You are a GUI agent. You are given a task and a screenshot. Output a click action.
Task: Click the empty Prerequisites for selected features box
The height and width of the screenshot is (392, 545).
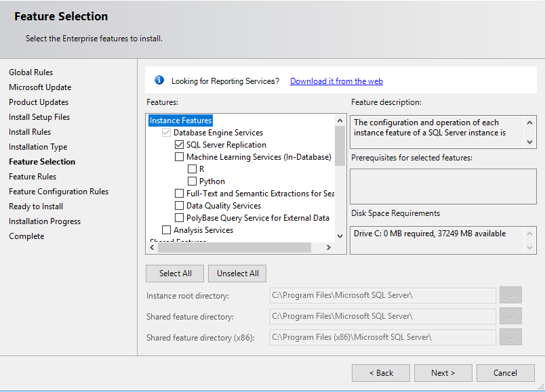tap(443, 186)
